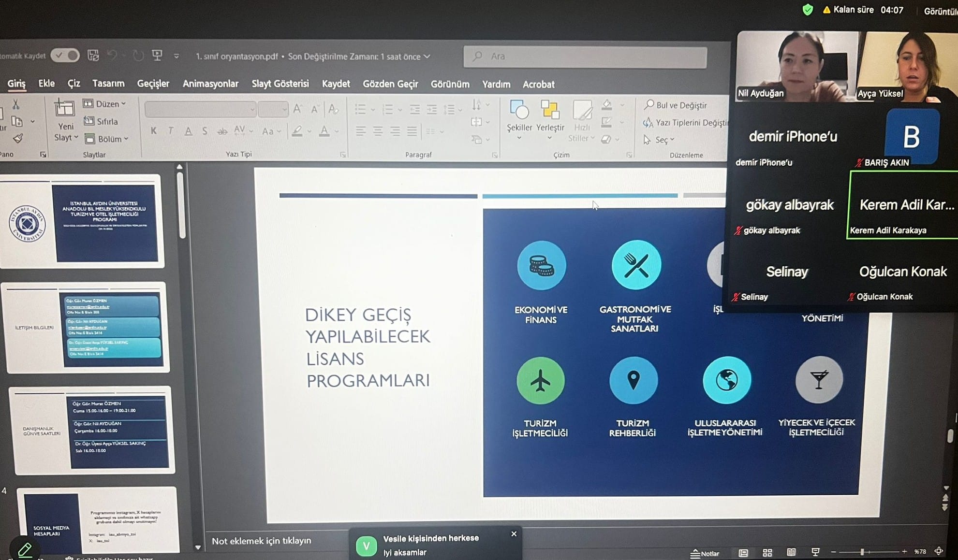Switch to reading view icon
Viewport: 958px width, 560px height.
[x=791, y=552]
